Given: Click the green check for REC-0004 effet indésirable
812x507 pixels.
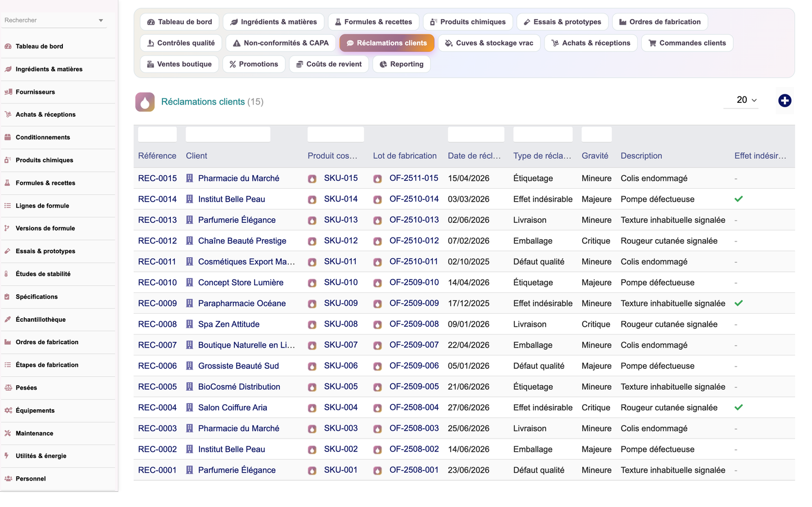Looking at the screenshot, I should pyautogui.click(x=738, y=407).
